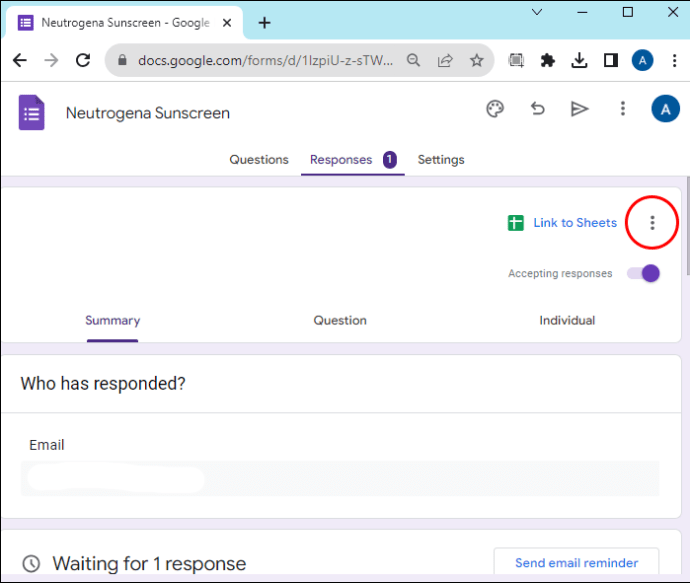
Task: Click the Neutrogena Sunscreen form title
Action: tap(148, 113)
